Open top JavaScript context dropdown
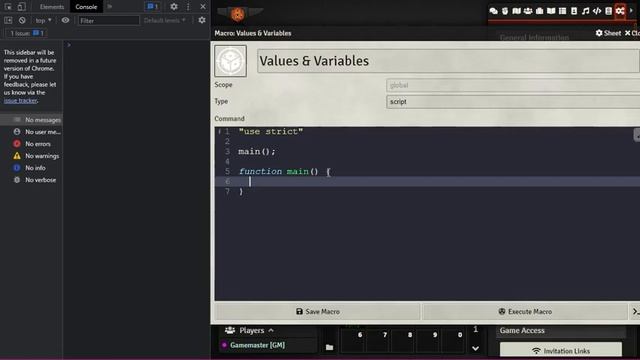 click(x=43, y=20)
